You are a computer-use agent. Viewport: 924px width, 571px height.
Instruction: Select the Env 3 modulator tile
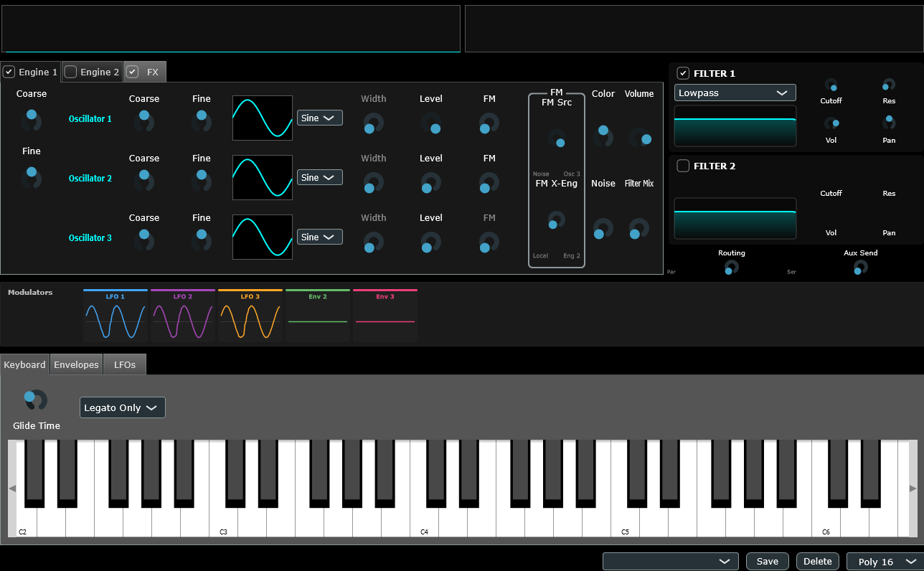point(385,316)
